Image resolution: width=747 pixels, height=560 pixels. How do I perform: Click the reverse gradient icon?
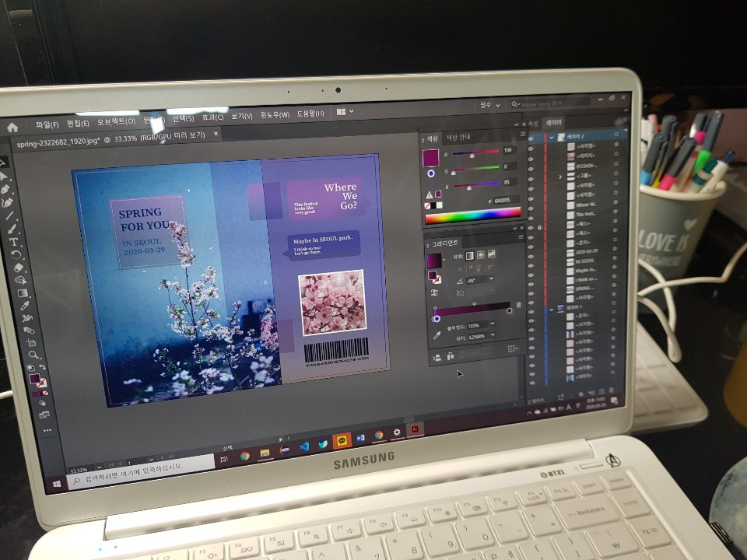point(434,293)
